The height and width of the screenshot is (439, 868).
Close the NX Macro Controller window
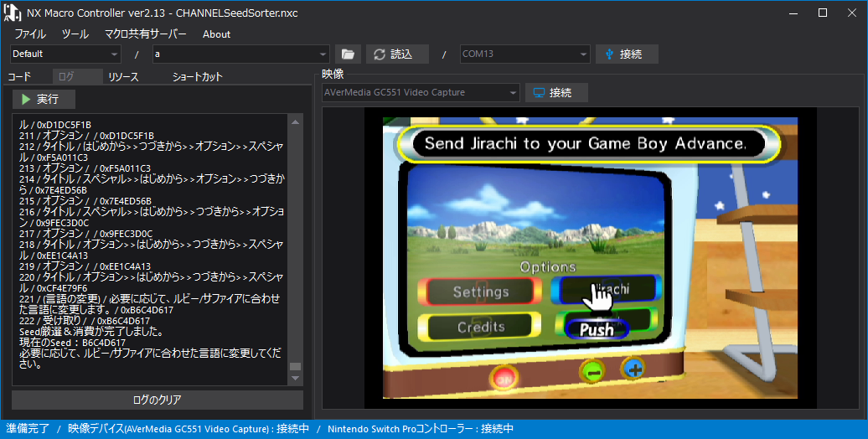tap(852, 13)
